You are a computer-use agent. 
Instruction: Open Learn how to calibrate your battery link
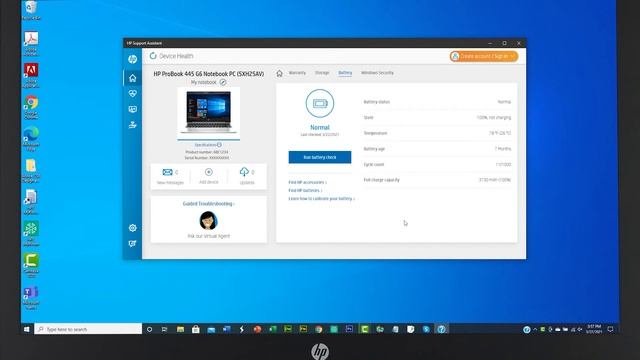tap(321, 199)
